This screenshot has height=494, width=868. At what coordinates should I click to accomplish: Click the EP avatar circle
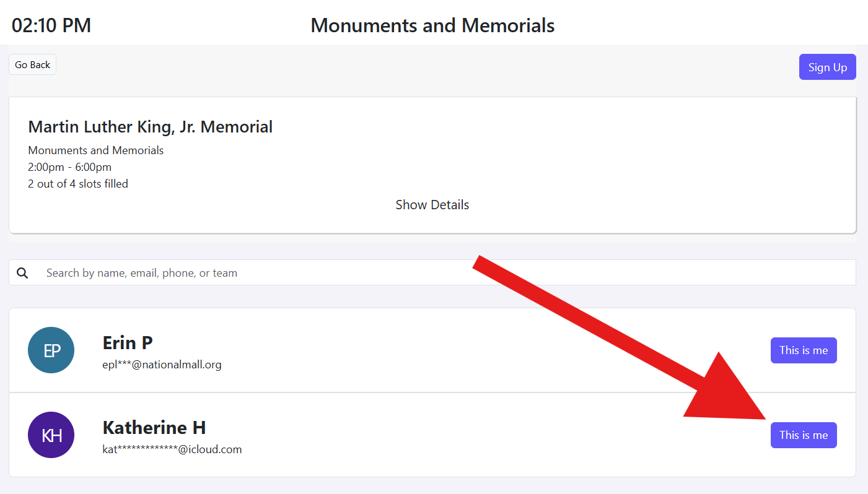(51, 350)
